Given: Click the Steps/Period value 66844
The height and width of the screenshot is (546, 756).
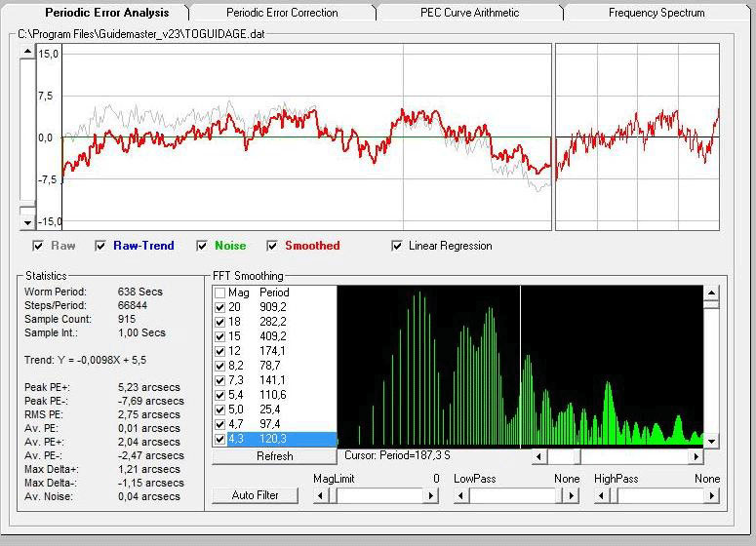Looking at the screenshot, I should tap(133, 305).
